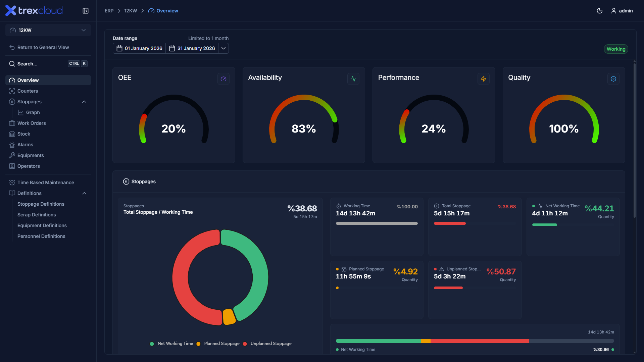Open the 12KW machine selector dropdown
Image resolution: width=644 pixels, height=362 pixels.
pyautogui.click(x=48, y=30)
